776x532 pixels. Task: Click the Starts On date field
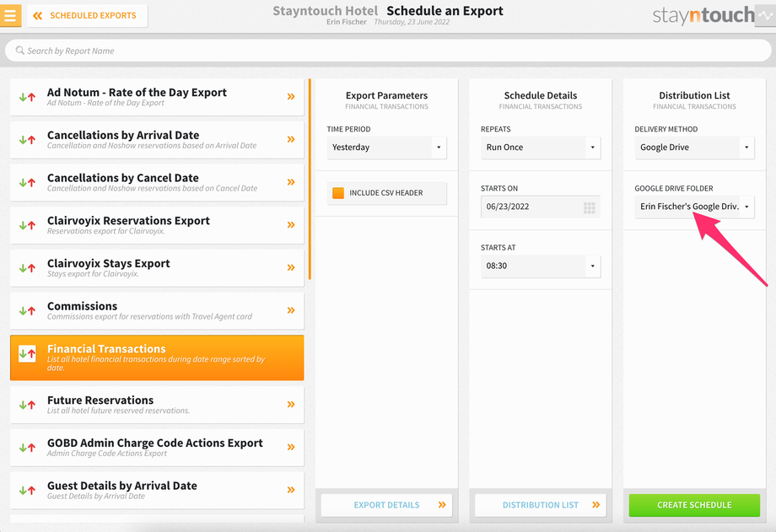(x=541, y=207)
